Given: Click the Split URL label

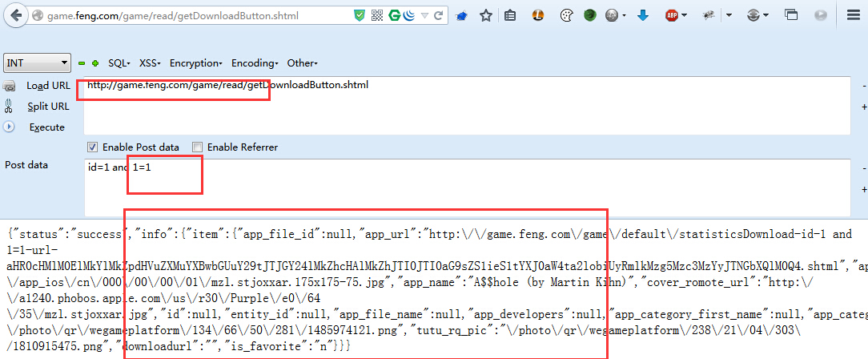Looking at the screenshot, I should pos(48,107).
